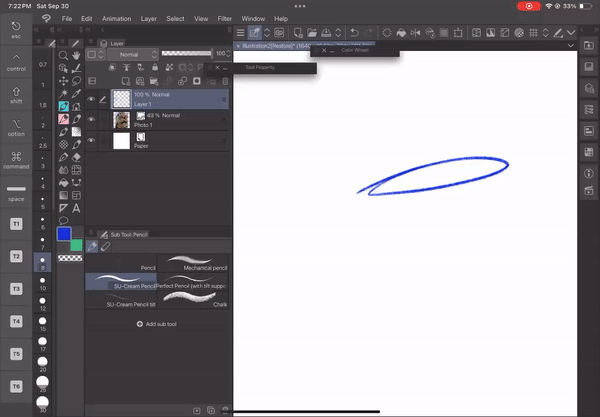The width and height of the screenshot is (600, 417).
Task: Toggle visibility of the Paper layer
Action: [91, 141]
